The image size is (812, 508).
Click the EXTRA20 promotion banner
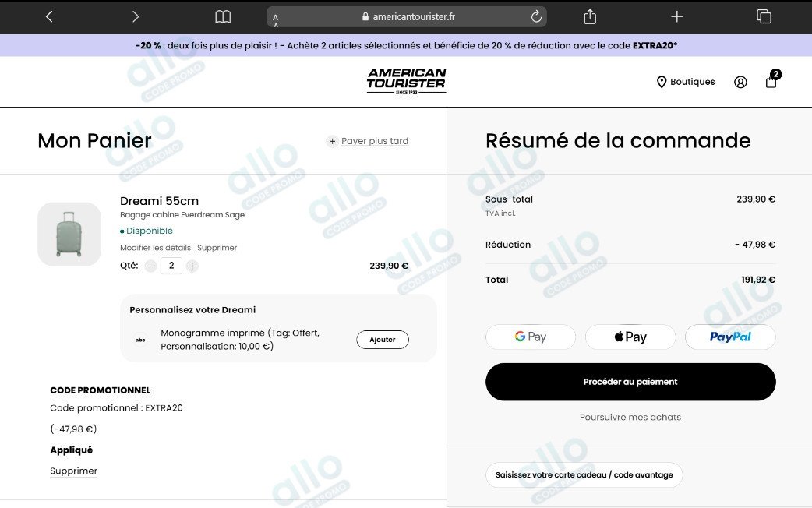tap(406, 45)
